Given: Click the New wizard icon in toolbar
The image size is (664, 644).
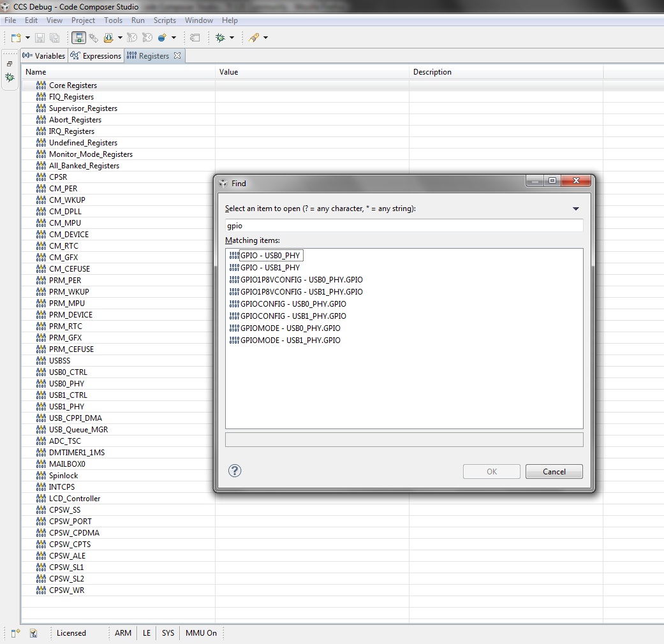Looking at the screenshot, I should click(x=16, y=38).
